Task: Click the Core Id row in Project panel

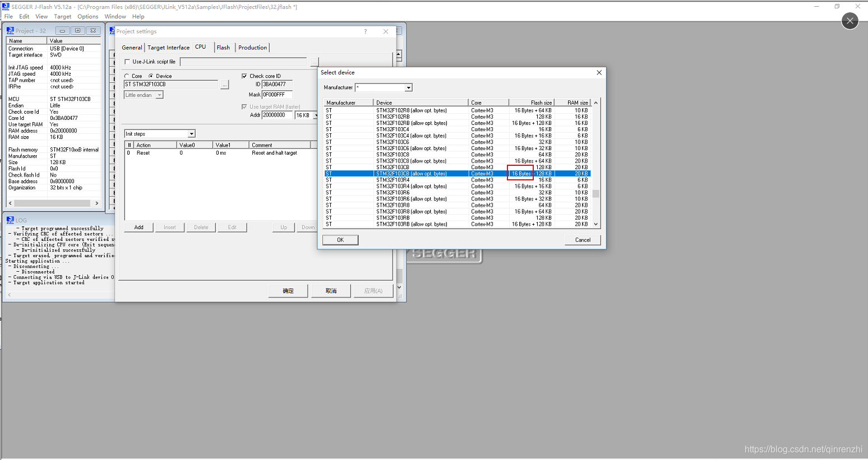Action: click(54, 118)
